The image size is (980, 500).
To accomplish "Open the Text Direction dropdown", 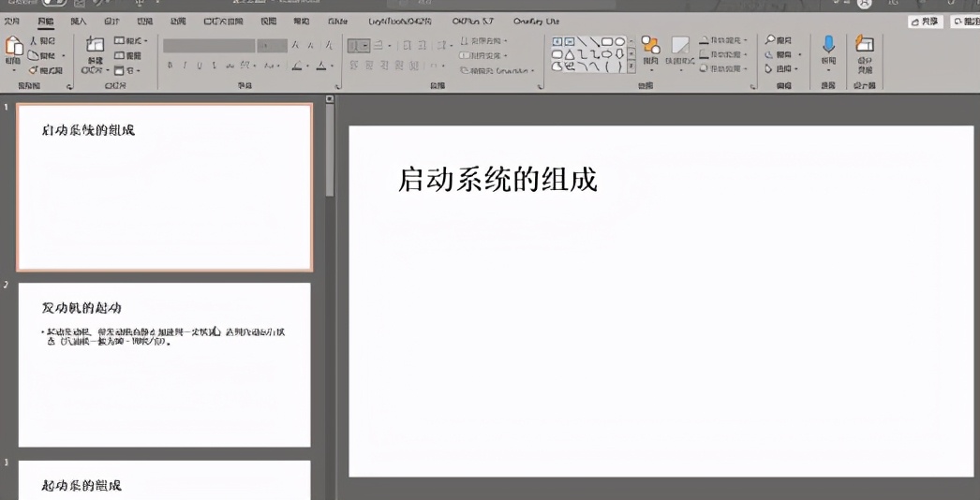I will click(x=483, y=40).
